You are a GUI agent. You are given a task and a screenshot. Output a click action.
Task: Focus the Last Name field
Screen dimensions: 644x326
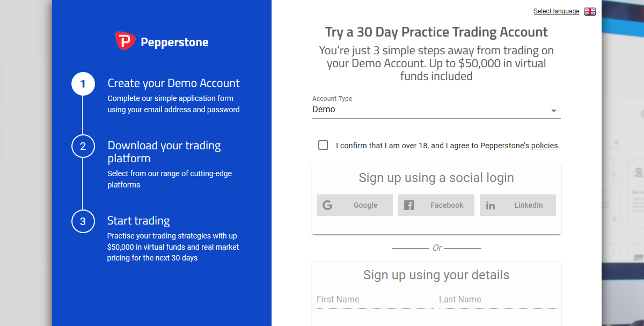(497, 300)
